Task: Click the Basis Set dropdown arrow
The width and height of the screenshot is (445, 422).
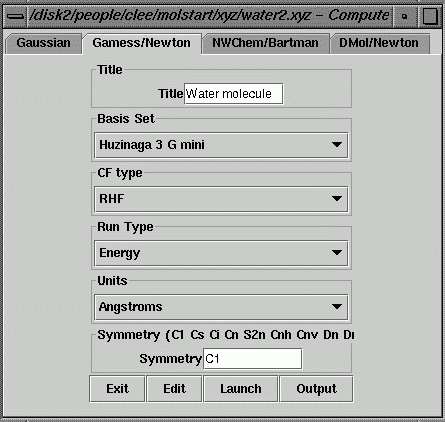Action: pos(337,145)
